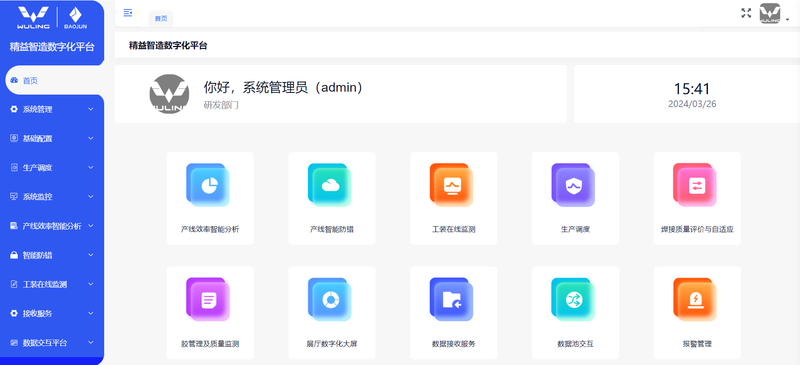Open the 工装在线监测 monitor tile icon
Viewport: 800px width, 365px height.
[452, 185]
